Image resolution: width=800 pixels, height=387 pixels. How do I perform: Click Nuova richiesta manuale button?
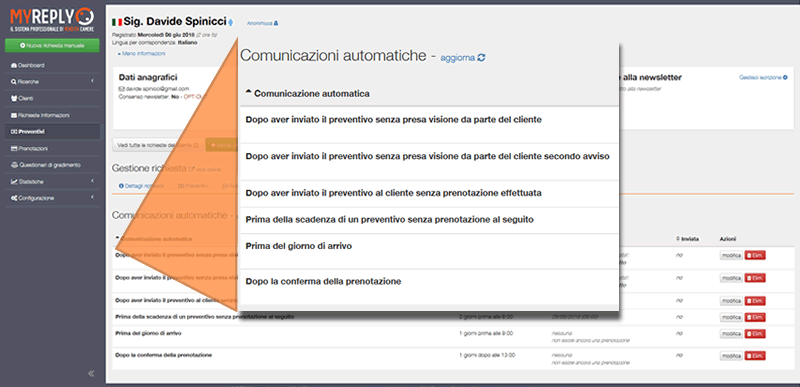tap(52, 46)
